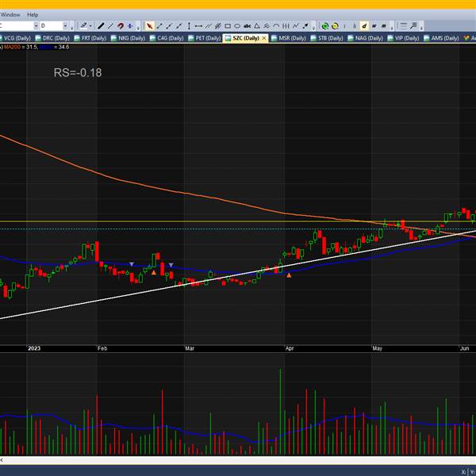
Task: Click the Apr label on date axis
Action: (290, 348)
